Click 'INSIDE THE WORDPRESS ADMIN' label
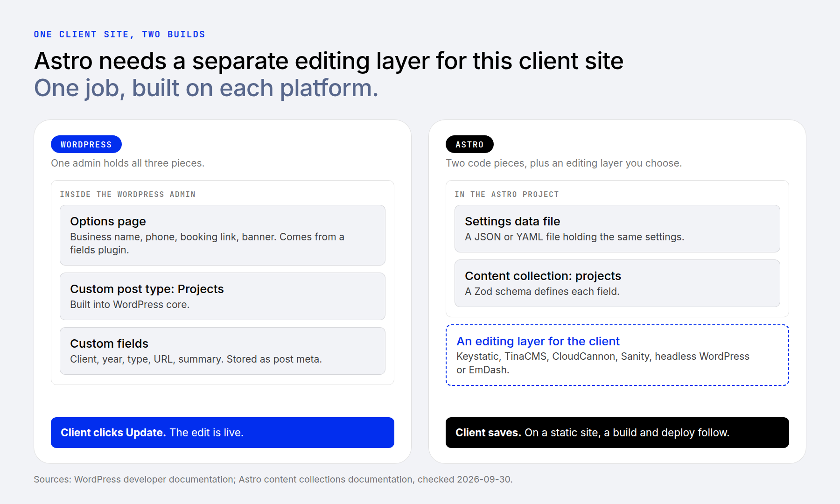Viewport: 840px width, 504px height. (128, 194)
